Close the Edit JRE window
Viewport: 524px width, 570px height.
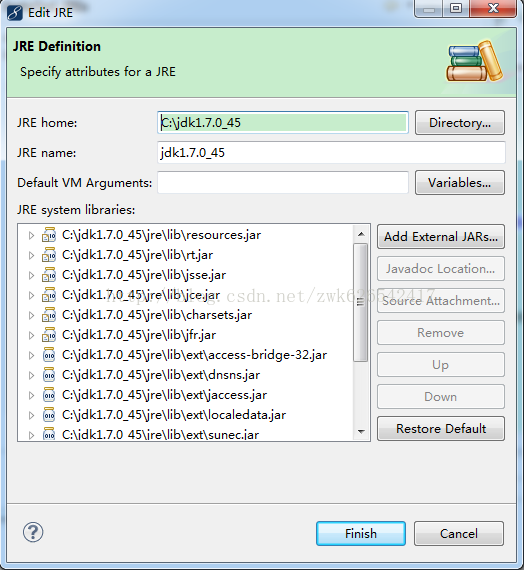coord(493,8)
